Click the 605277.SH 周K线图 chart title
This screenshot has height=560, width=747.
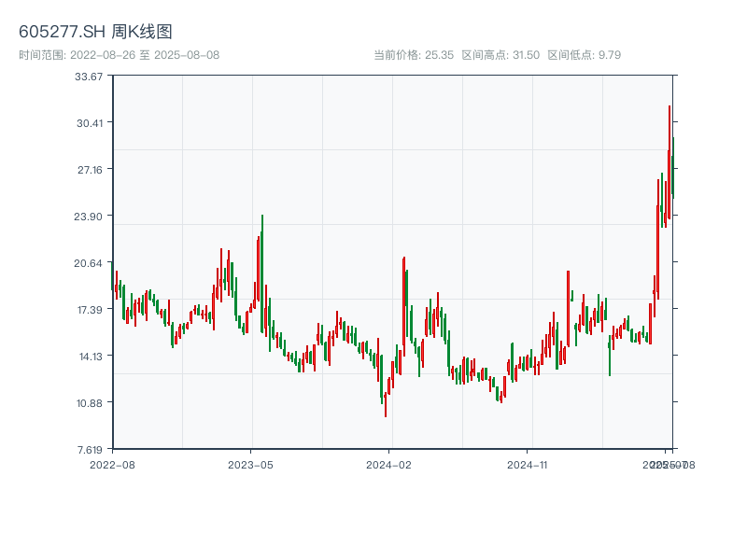coord(95,33)
